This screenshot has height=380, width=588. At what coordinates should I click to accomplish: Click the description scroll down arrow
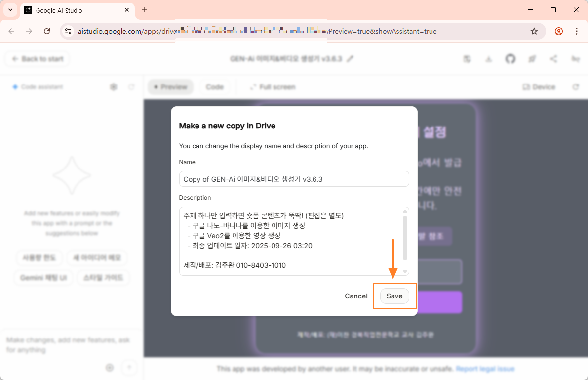point(405,271)
